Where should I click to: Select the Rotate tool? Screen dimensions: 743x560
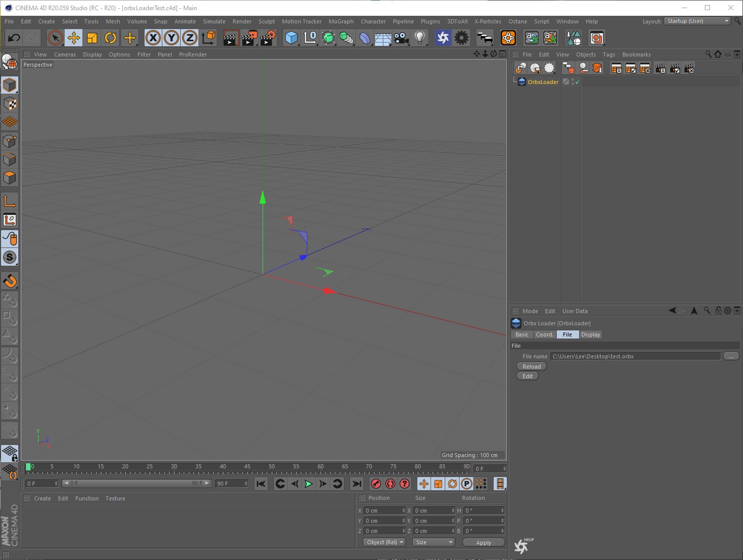[110, 38]
